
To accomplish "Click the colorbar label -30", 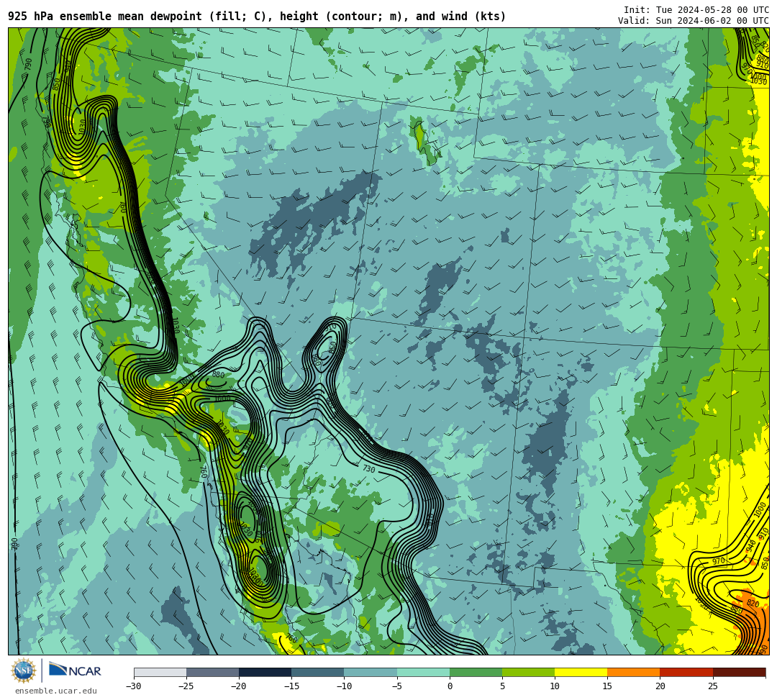I will tap(134, 686).
